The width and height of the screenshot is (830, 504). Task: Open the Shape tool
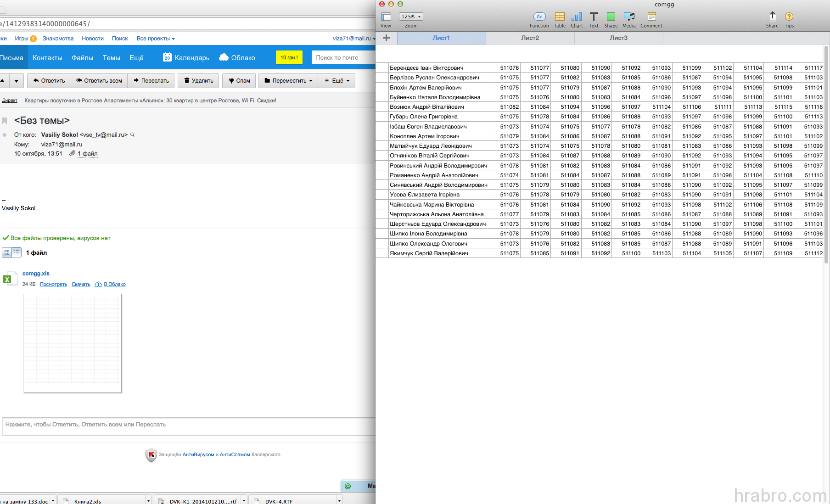click(x=611, y=17)
